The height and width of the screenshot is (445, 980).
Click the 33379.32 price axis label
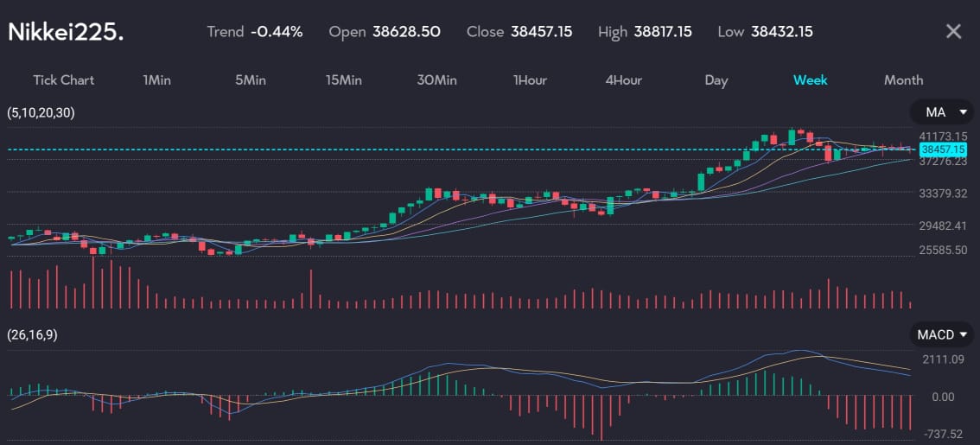tap(943, 194)
